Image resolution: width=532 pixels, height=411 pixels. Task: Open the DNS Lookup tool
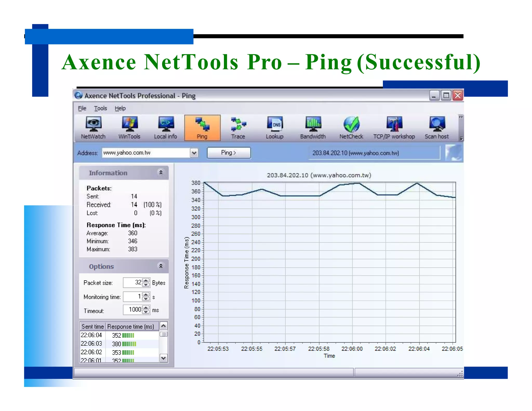(x=275, y=128)
